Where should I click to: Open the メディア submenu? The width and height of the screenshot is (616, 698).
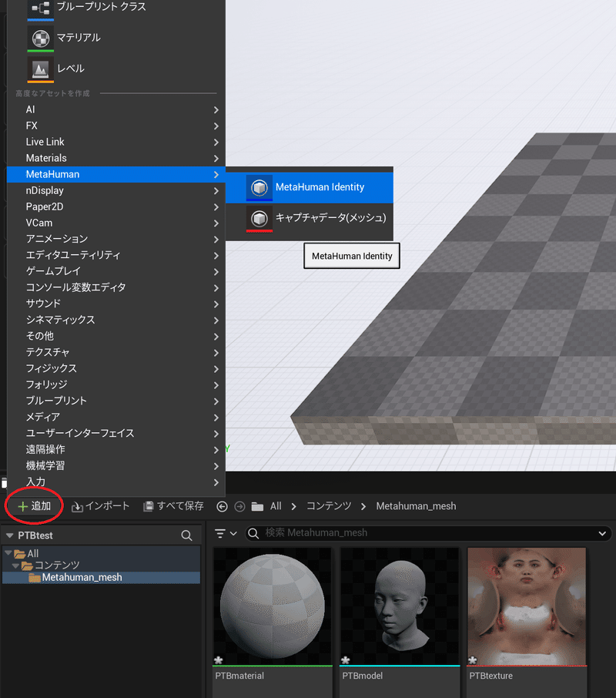(x=116, y=417)
